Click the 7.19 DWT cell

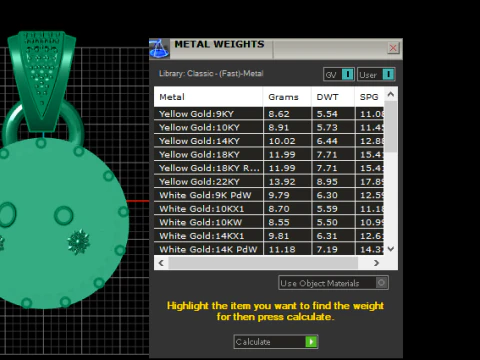pos(333,249)
